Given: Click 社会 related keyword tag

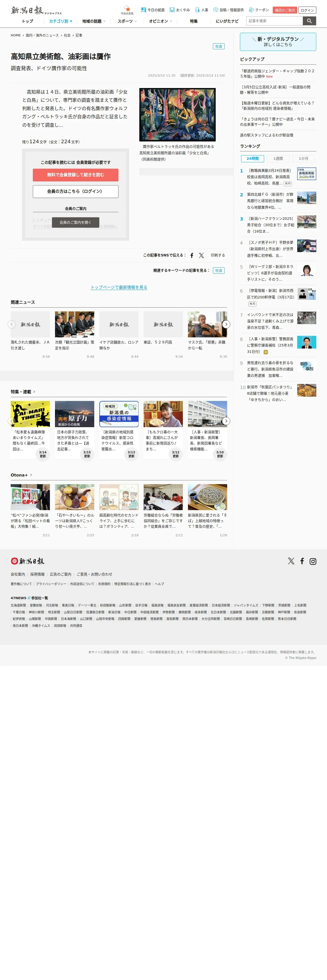Looking at the screenshot, I should coord(219,270).
